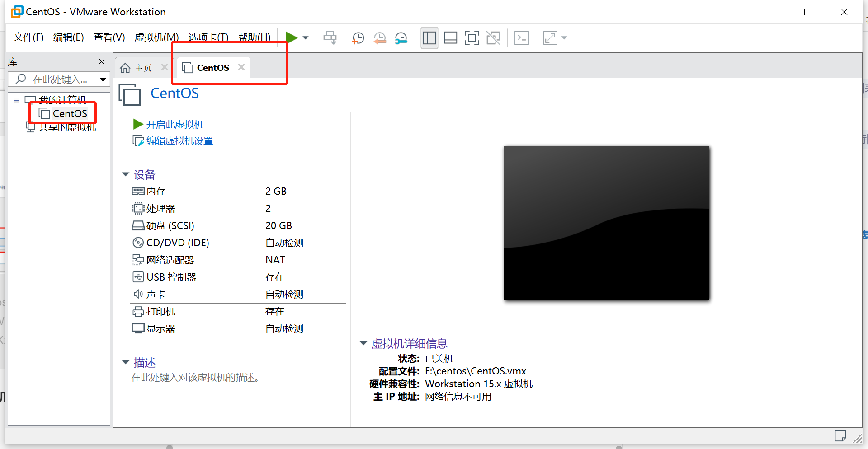Open the search filter dropdown in the library

[103, 79]
